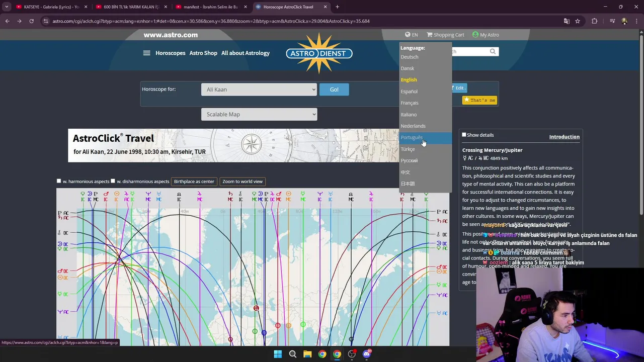644x362 pixels.
Task: Click the translate page icon in address bar
Action: coord(567,21)
